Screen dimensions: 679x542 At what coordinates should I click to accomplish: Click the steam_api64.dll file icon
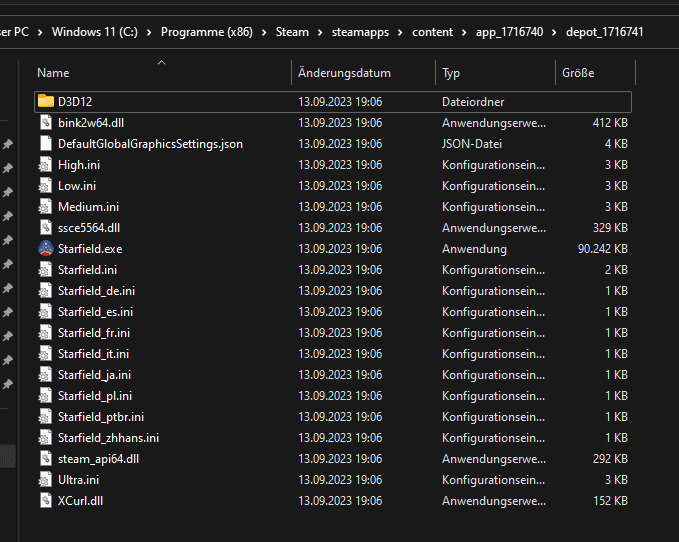click(45, 458)
